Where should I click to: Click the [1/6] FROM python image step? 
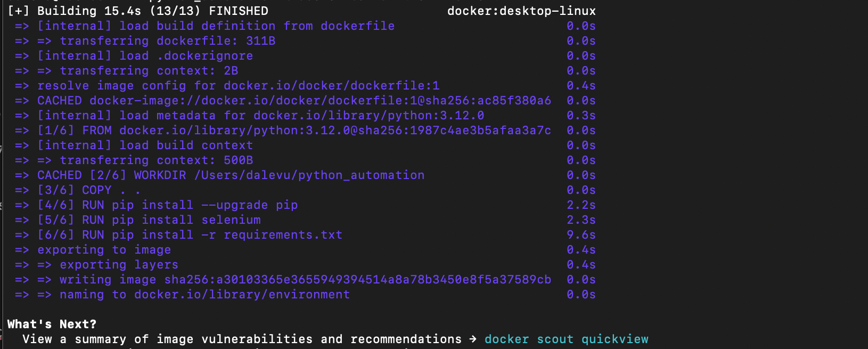click(x=294, y=131)
